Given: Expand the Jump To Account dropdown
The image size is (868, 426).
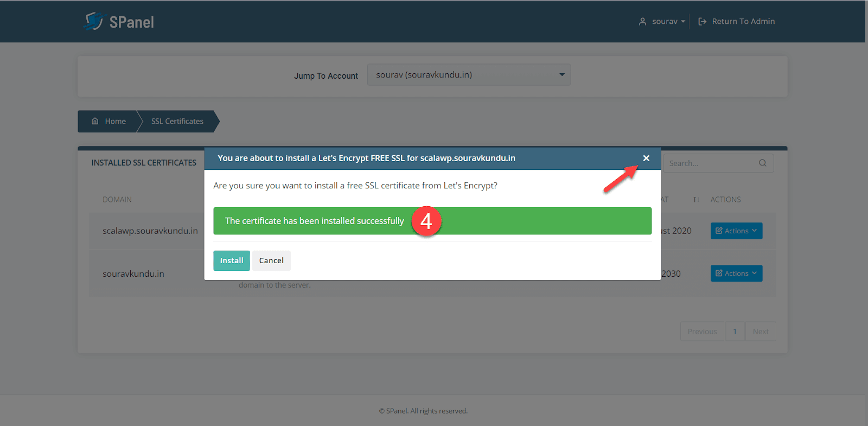Looking at the screenshot, I should (x=469, y=75).
